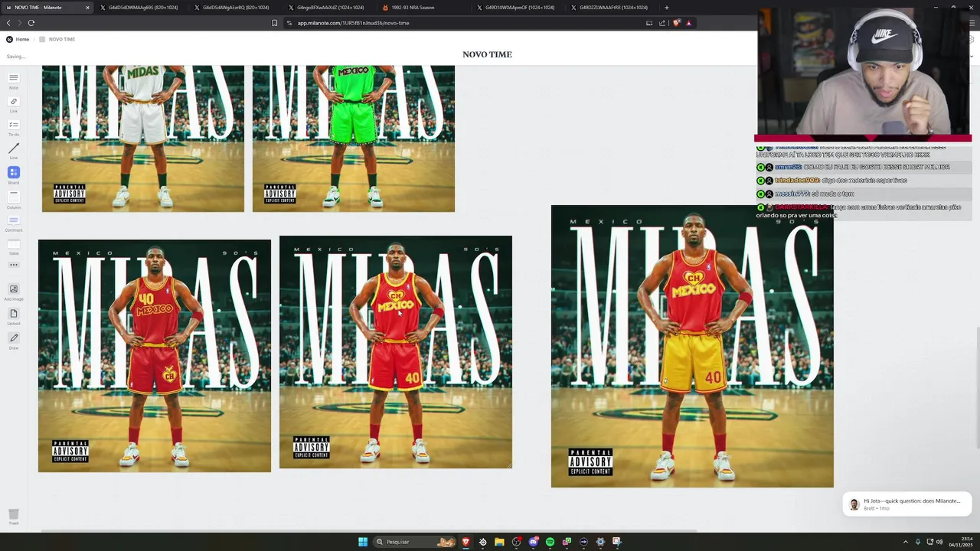This screenshot has width=980, height=551.
Task: Switch to the NOVO TIME - Milanote tab
Action: point(48,8)
